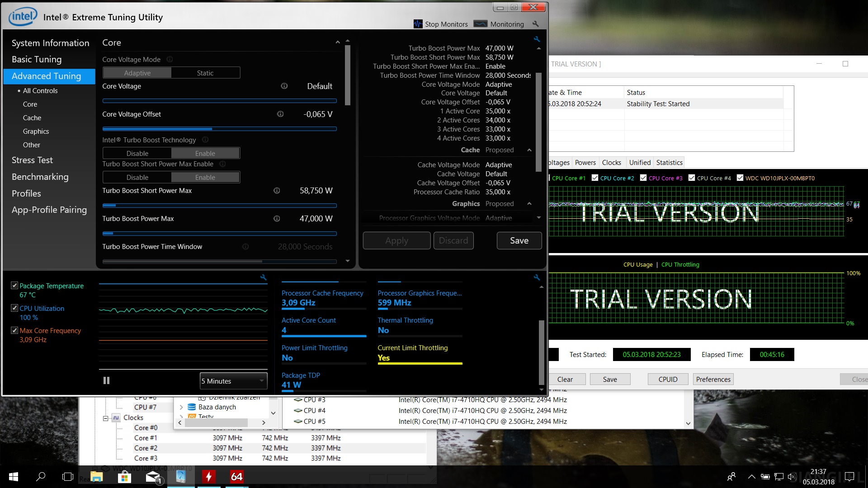Uncheck CPU Core #4 in stability graph

pos(692,178)
